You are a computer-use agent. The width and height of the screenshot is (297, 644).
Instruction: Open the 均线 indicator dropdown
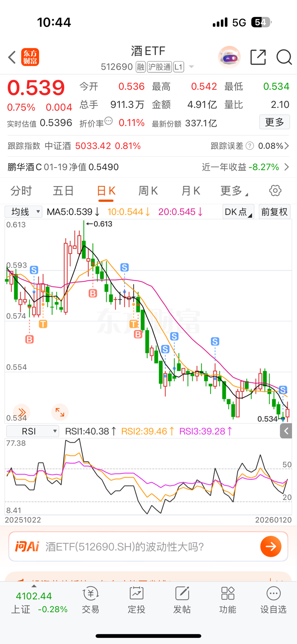tap(24, 212)
